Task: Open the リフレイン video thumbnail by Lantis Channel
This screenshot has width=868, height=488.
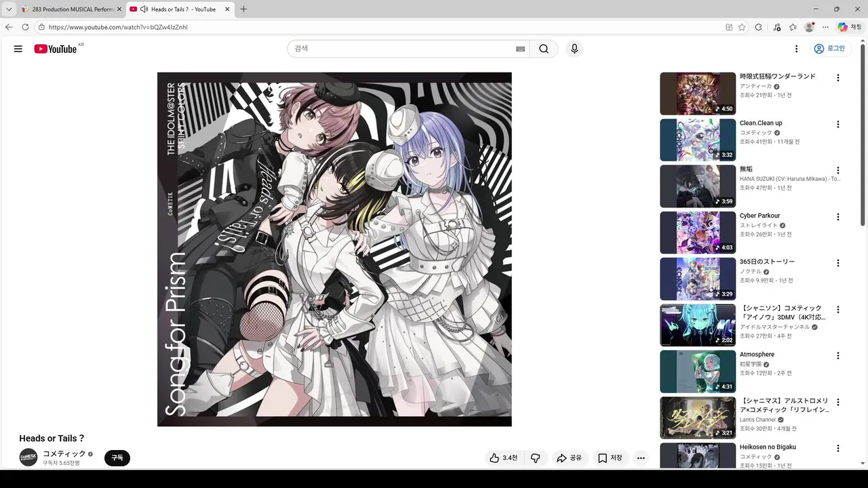Action: point(698,418)
